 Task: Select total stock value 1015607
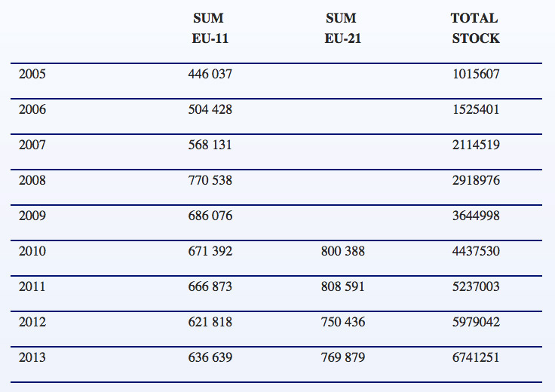[x=475, y=74]
